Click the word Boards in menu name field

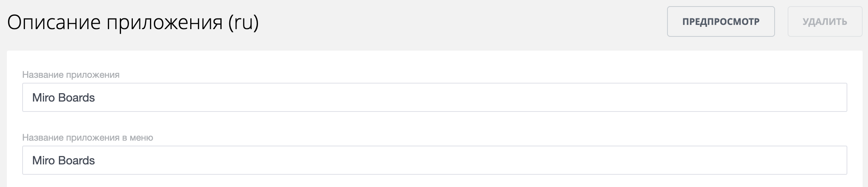77,160
